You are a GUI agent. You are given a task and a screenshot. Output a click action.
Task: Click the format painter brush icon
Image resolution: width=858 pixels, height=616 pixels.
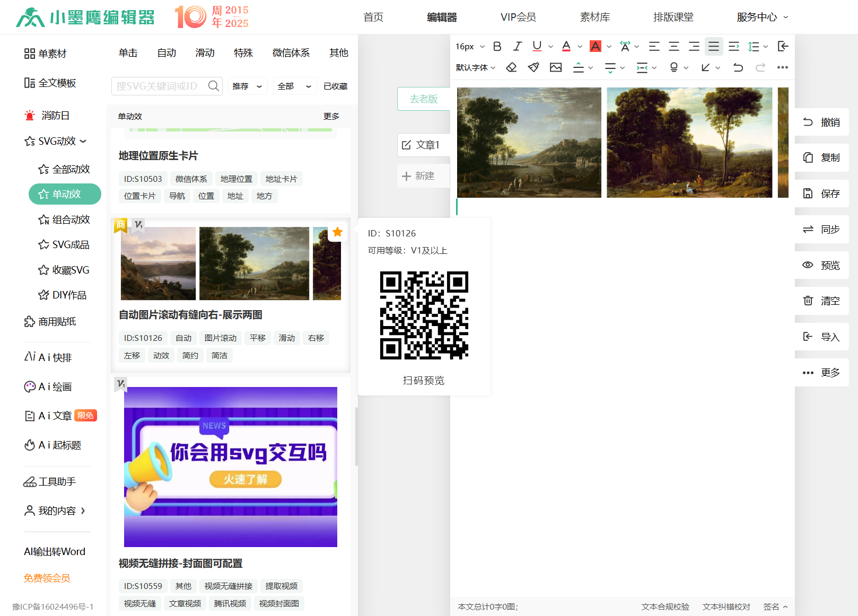[x=533, y=67]
